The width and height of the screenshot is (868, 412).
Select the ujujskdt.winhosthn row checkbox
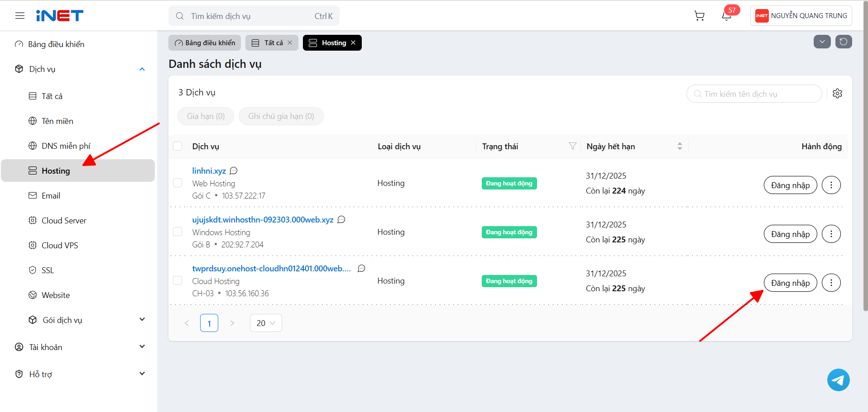pos(177,232)
